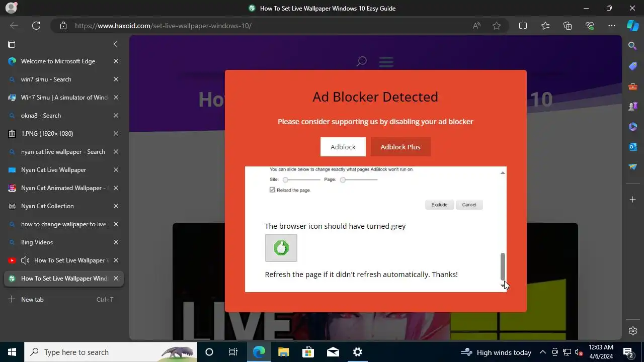This screenshot has width=644, height=362.
Task: Open sidebar Outlook icon
Action: pyautogui.click(x=633, y=147)
